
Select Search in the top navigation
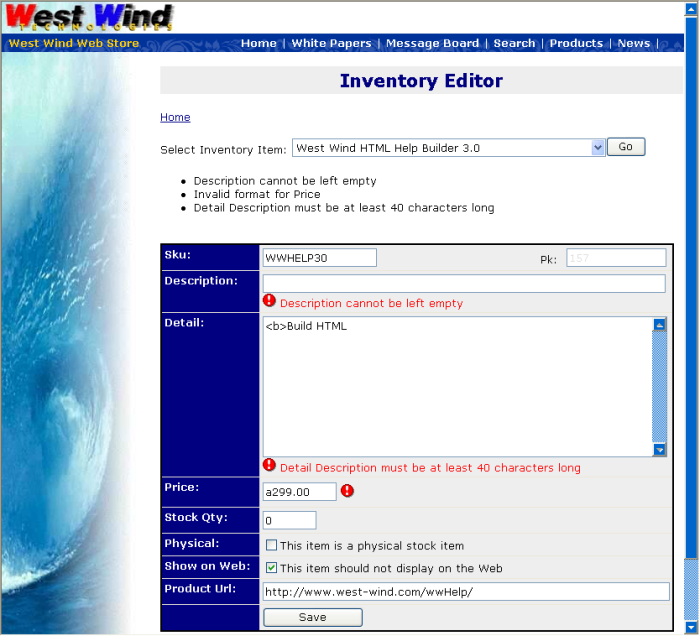[x=514, y=43]
